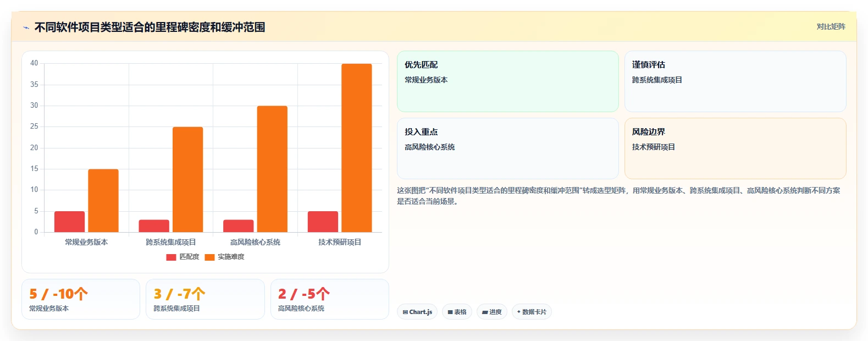Click the description paragraph starting 这张图把

click(618, 196)
